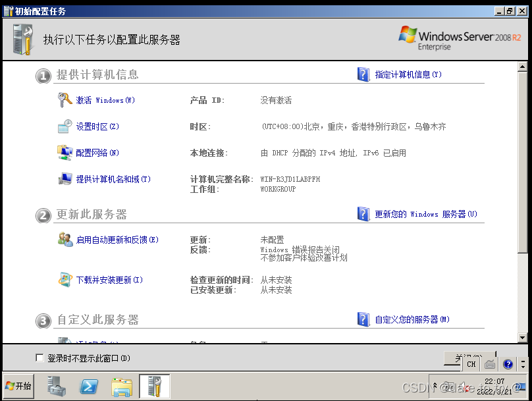Open the 自定义您的服务器(M) help link
Image resolution: width=532 pixels, height=401 pixels.
412,319
